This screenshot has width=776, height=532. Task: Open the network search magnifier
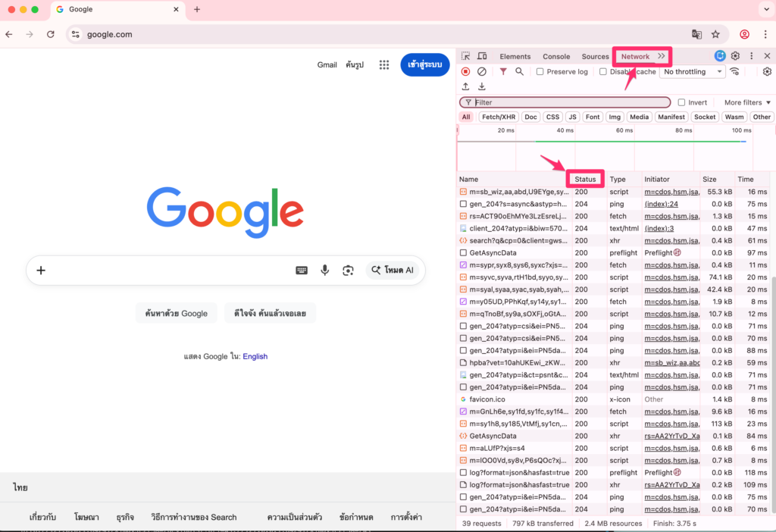pos(518,71)
